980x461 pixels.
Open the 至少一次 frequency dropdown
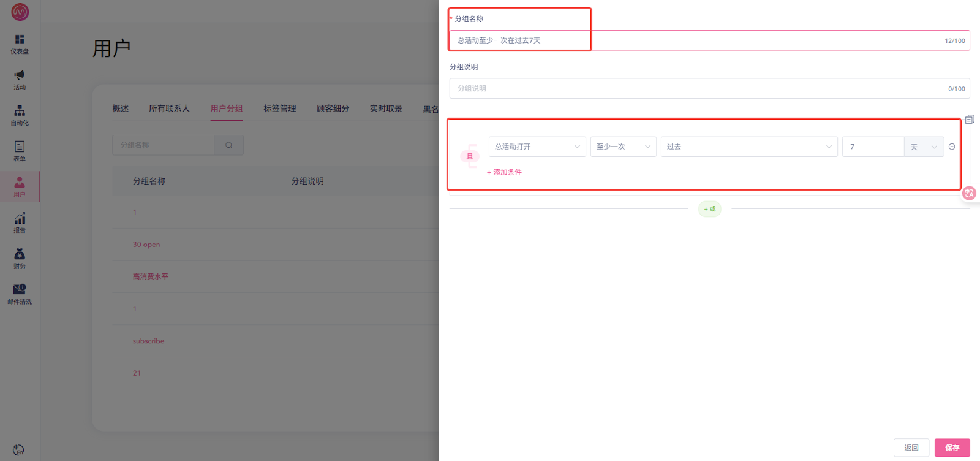coord(623,147)
